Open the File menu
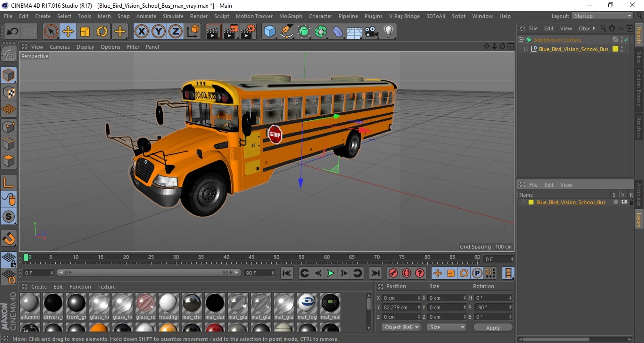Screen dimensions: 644x343 click(8, 16)
